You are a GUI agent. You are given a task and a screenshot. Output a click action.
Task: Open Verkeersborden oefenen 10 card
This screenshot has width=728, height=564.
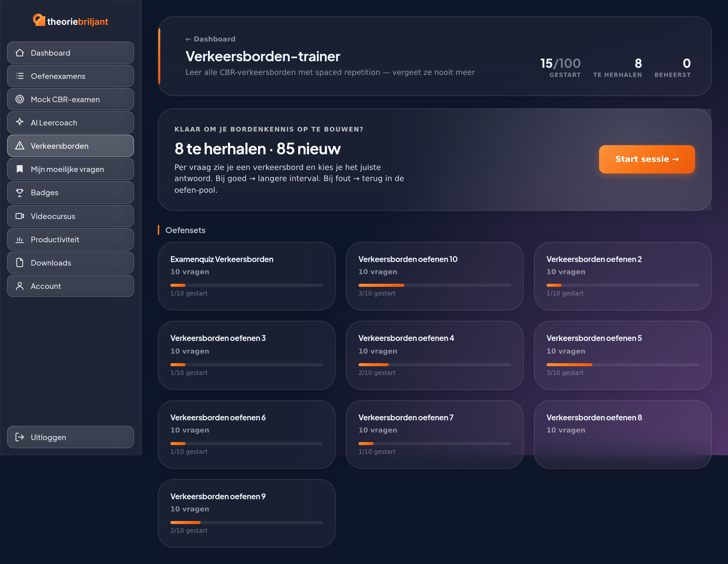(x=435, y=276)
